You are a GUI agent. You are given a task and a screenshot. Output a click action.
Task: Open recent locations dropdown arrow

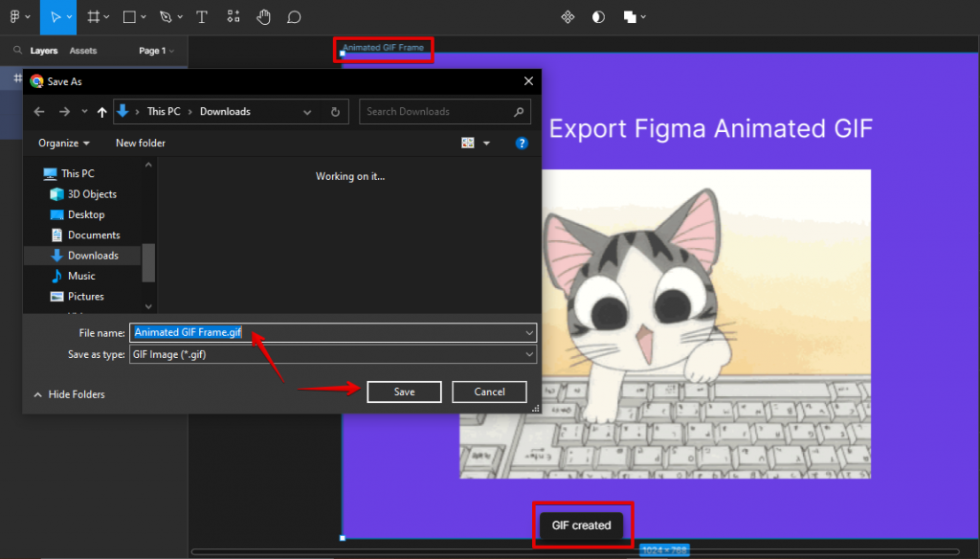84,111
